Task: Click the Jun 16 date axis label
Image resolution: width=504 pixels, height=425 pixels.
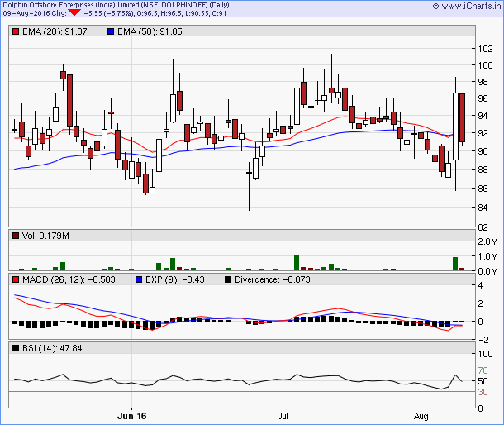Action: (x=132, y=416)
